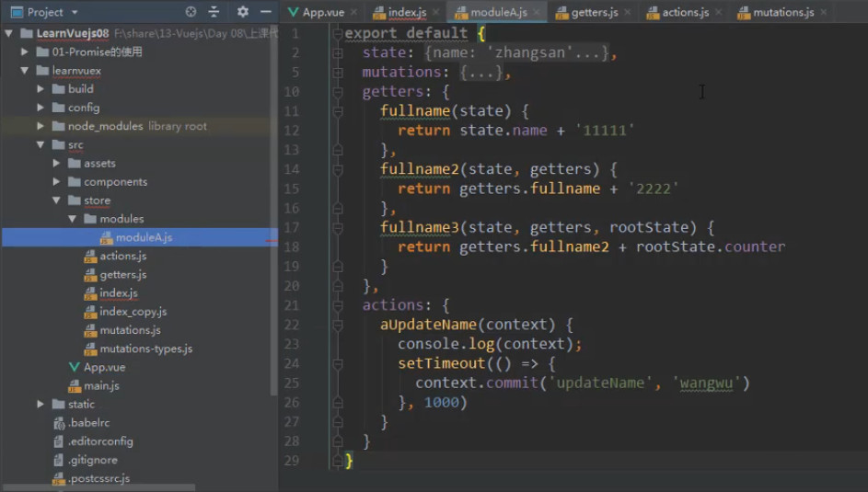The height and width of the screenshot is (492, 868).
Task: Close the actions.js tab
Action: (718, 12)
